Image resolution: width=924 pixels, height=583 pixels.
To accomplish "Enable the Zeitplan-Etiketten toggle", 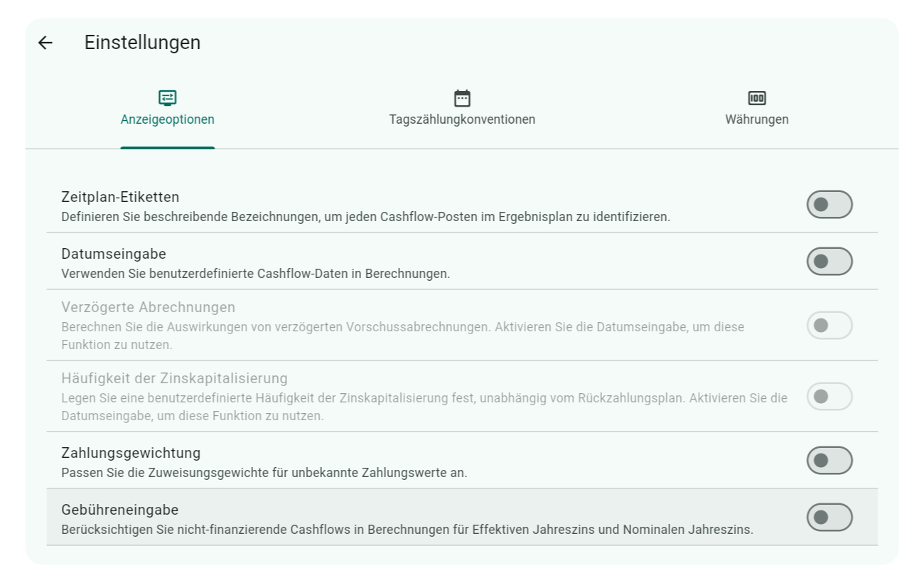I will [x=829, y=204].
